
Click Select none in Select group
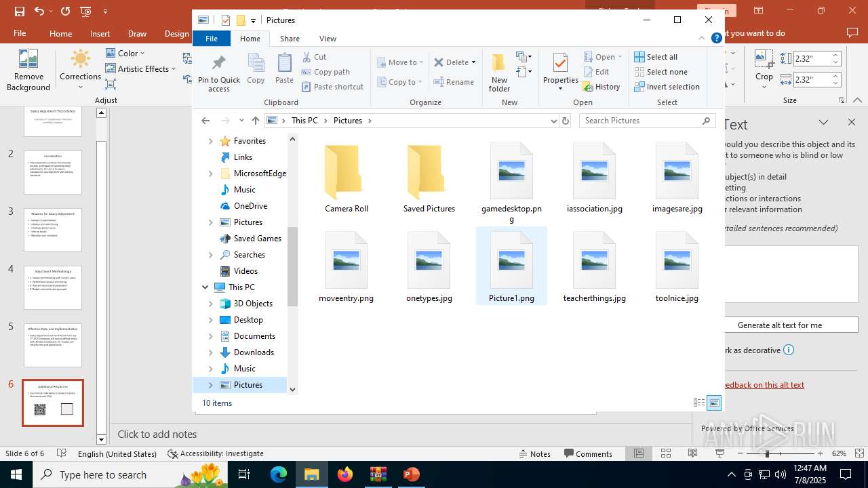[x=661, y=72]
